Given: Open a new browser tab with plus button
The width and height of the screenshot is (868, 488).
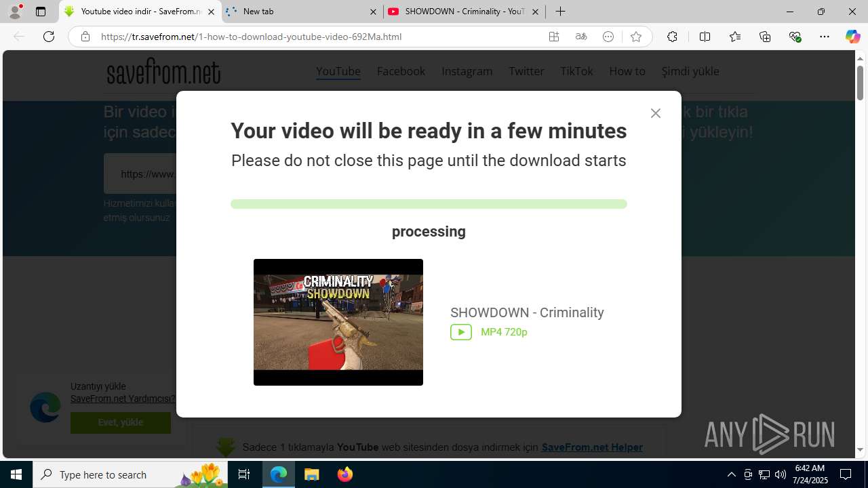Looking at the screenshot, I should (x=560, y=12).
